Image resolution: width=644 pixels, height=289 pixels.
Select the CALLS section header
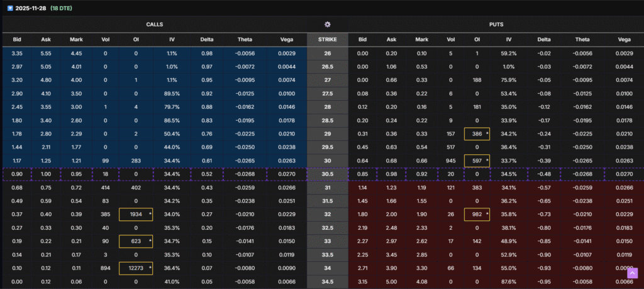tap(154, 24)
